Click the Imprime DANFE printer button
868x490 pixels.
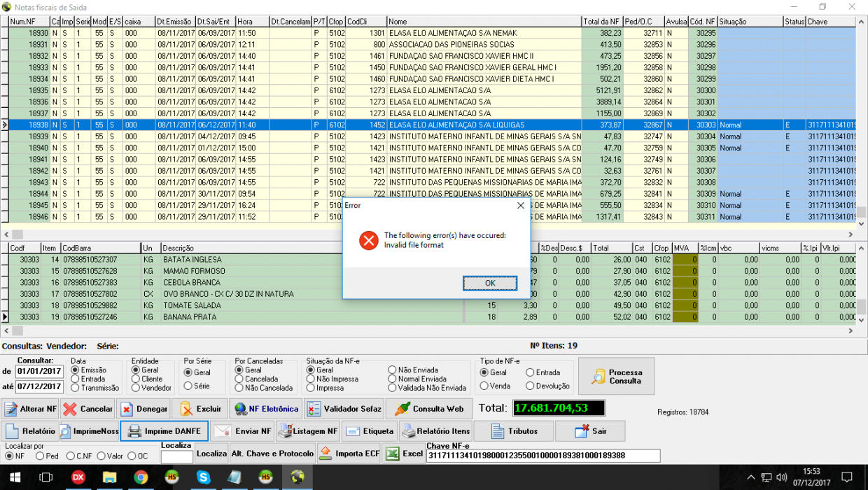tap(164, 431)
